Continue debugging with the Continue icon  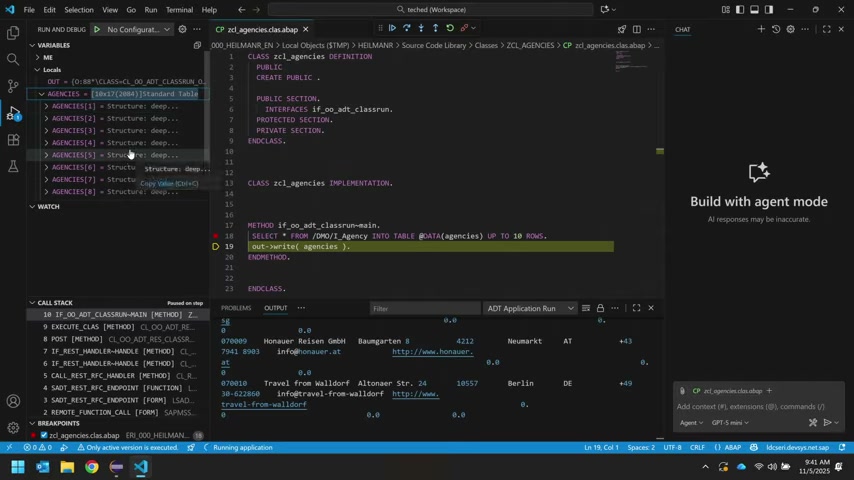392,28
